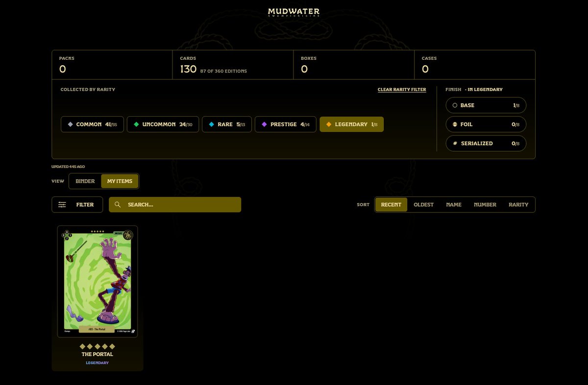The image size is (588, 385).
Task: Select the Common rarity filter
Action: (x=92, y=124)
